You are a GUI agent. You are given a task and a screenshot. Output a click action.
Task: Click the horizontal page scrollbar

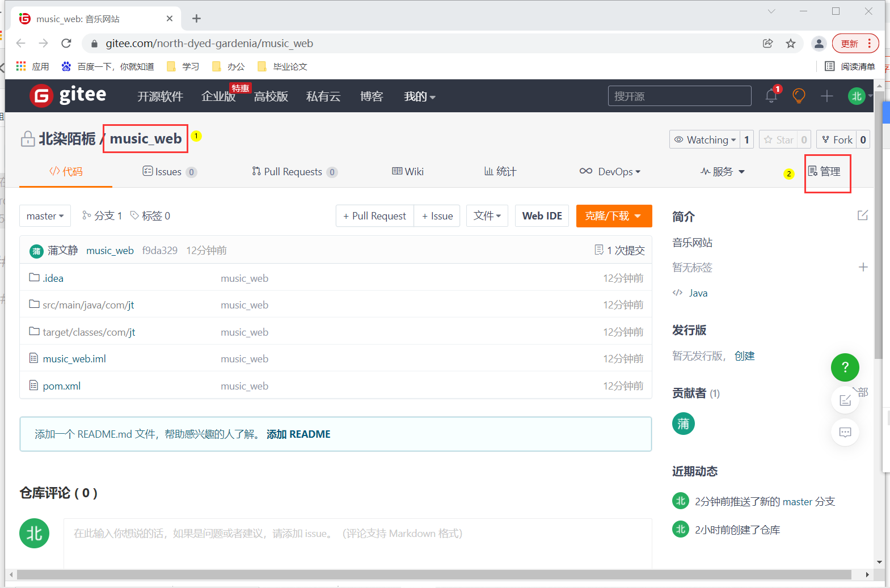[x=434, y=574]
